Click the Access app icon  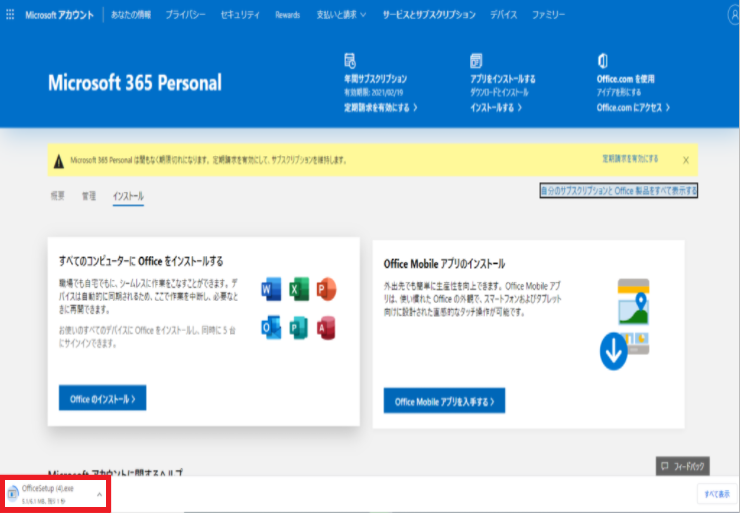tap(326, 327)
